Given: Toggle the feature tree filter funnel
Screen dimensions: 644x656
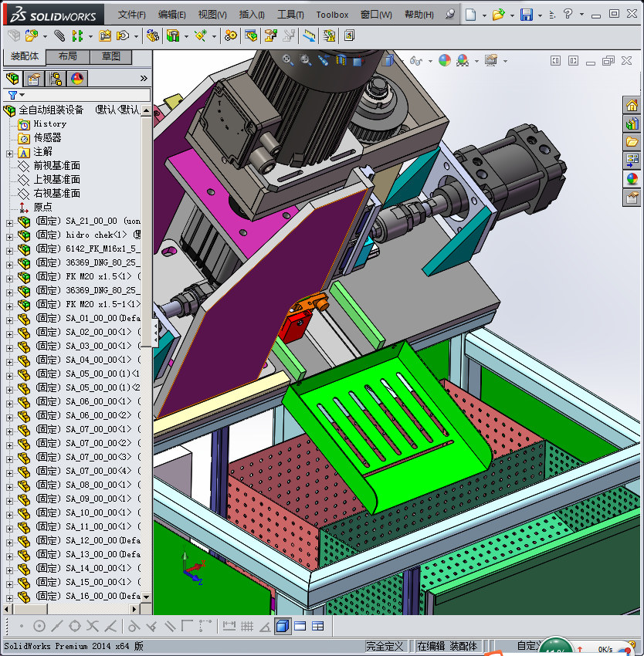Looking at the screenshot, I should [12, 95].
